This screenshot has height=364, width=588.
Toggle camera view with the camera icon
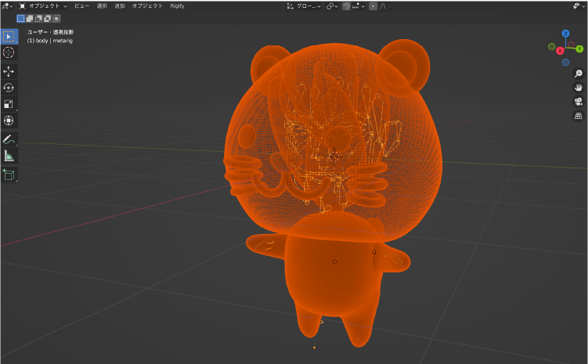click(x=579, y=102)
